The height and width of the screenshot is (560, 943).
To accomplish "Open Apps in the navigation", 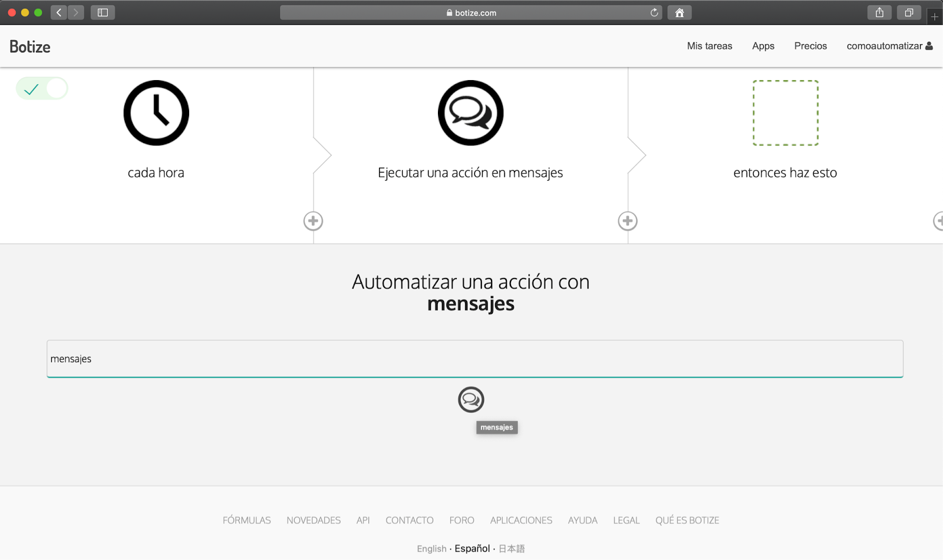I will pyautogui.click(x=763, y=46).
